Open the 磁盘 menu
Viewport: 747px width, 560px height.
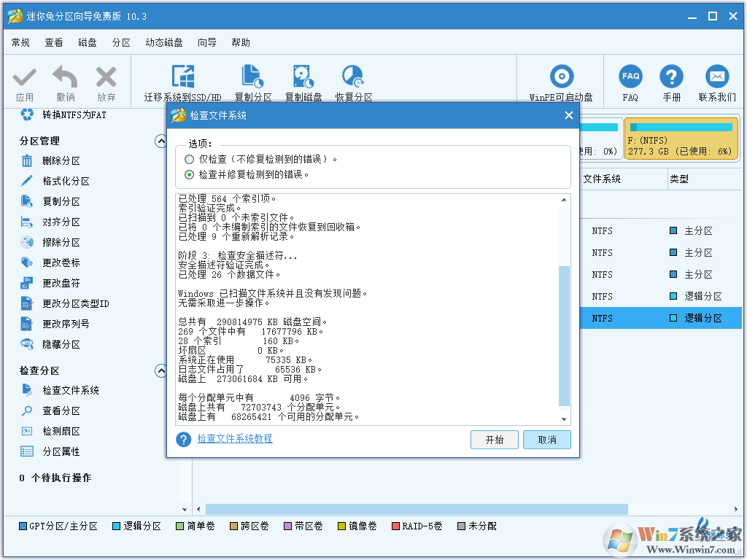pyautogui.click(x=88, y=43)
